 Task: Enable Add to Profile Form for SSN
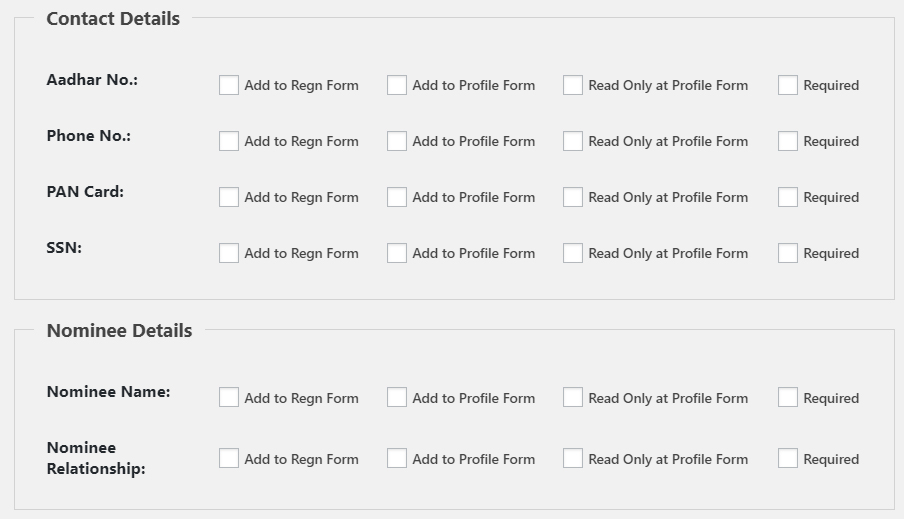pyautogui.click(x=397, y=253)
